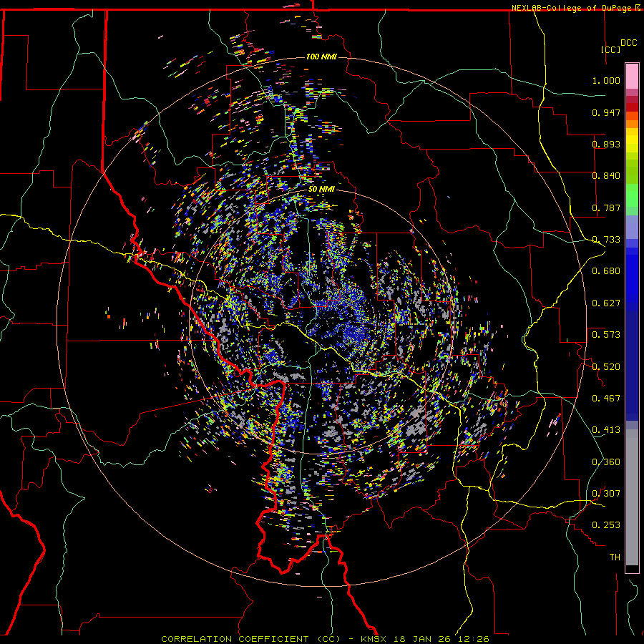This screenshot has width=644, height=644.
Task: Click the 0.307 legend value
Action: tap(606, 494)
